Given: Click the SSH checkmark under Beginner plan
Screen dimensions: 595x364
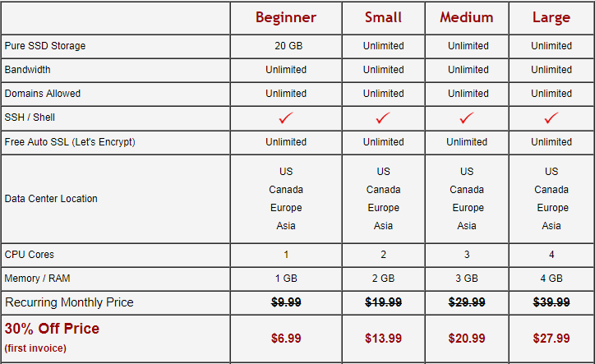Looking at the screenshot, I should [286, 117].
